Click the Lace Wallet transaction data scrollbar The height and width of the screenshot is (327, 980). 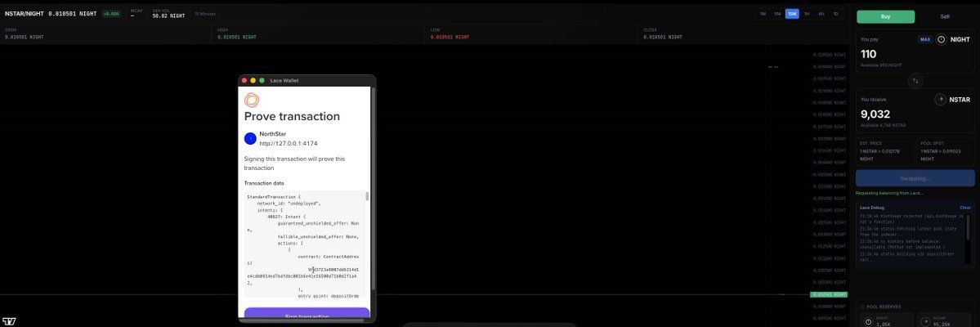pyautogui.click(x=367, y=196)
